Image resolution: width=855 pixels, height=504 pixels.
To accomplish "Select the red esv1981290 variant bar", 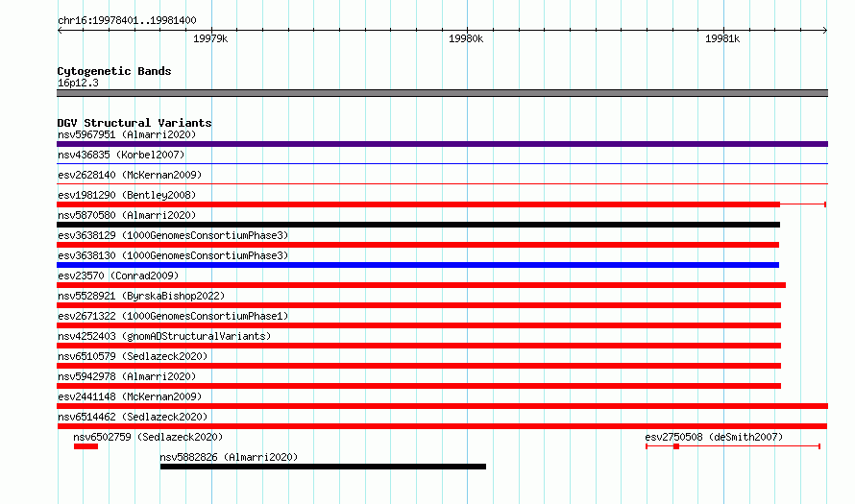I will click(418, 204).
